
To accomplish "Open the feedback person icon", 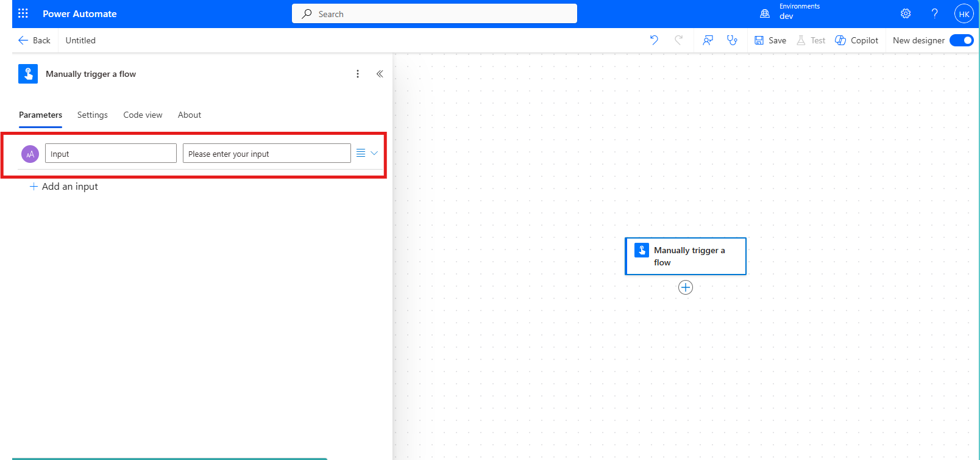I will click(708, 40).
